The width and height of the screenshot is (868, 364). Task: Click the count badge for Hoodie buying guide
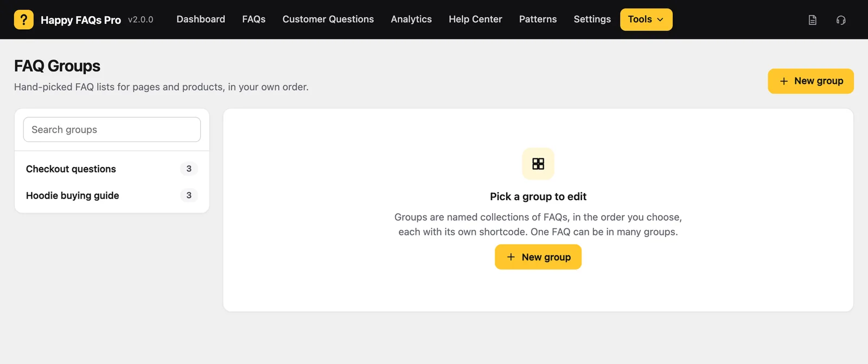189,195
